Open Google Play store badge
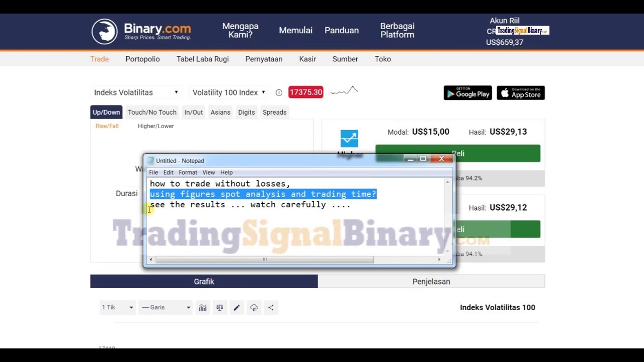644x362 pixels. (467, 93)
